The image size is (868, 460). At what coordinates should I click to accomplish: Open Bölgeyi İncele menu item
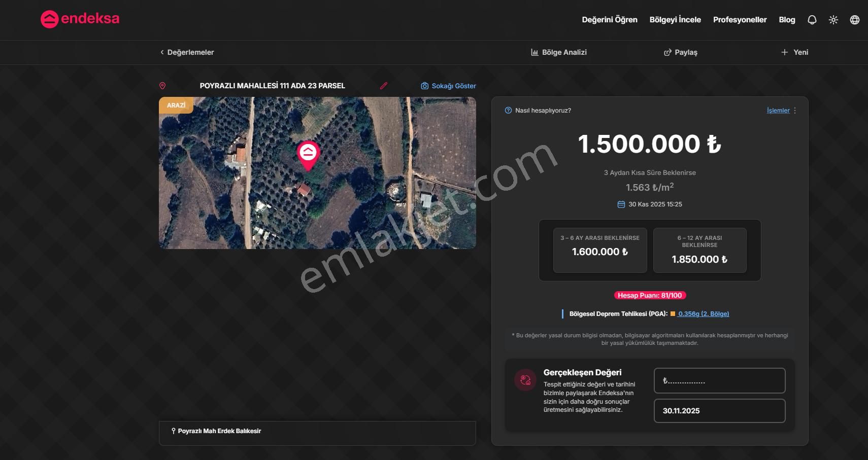coord(675,20)
